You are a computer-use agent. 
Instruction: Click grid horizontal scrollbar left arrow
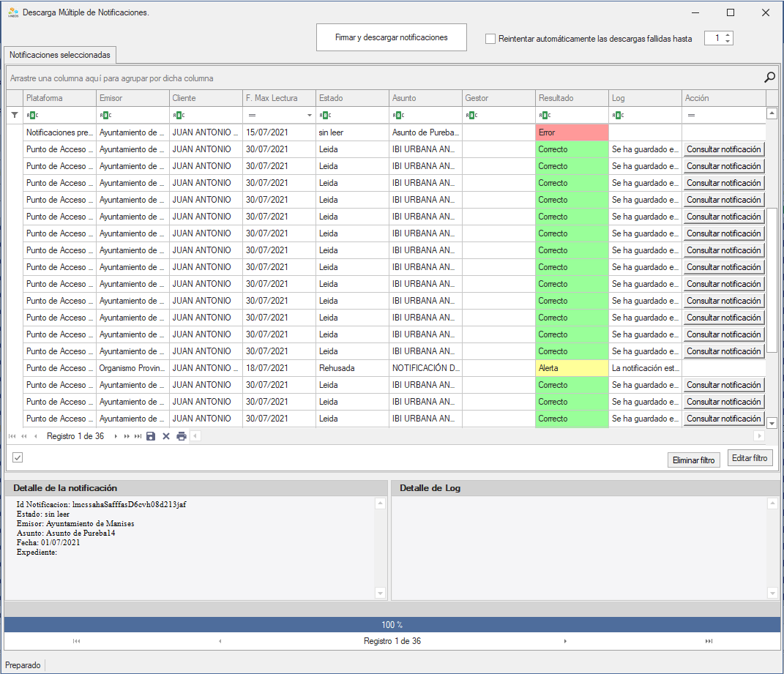click(x=195, y=436)
